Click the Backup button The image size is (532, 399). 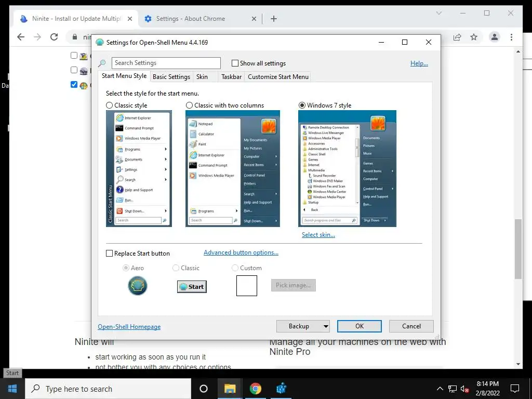coord(299,326)
